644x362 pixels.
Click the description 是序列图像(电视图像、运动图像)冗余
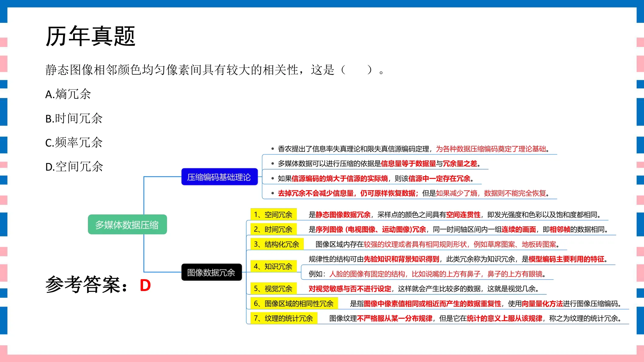point(458,229)
